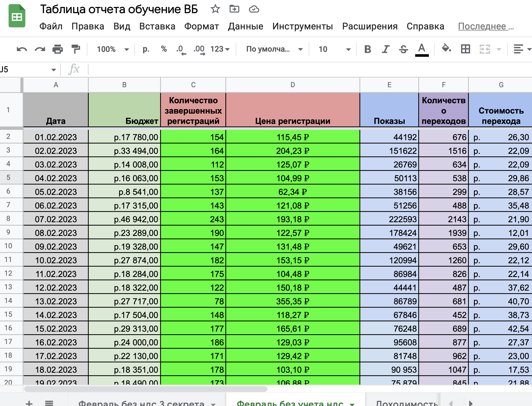Toggle italic formatting
Screen dimensions: 532x406
[x=386, y=49]
